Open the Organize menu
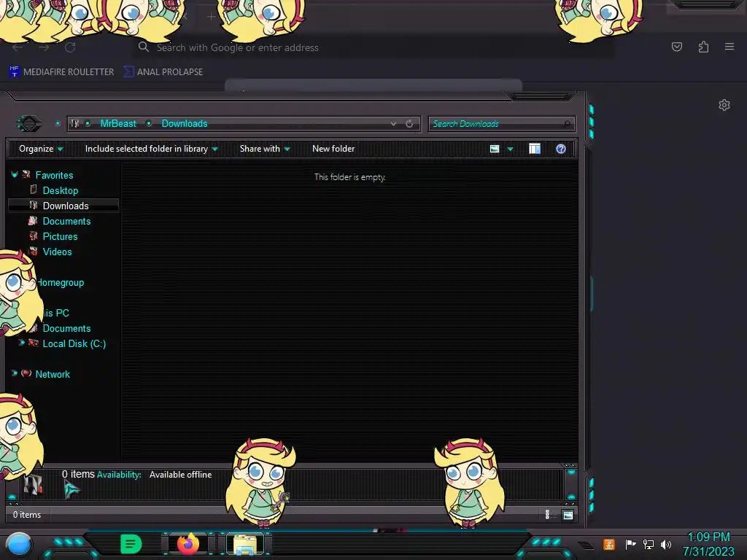The width and height of the screenshot is (747, 560). [41, 149]
